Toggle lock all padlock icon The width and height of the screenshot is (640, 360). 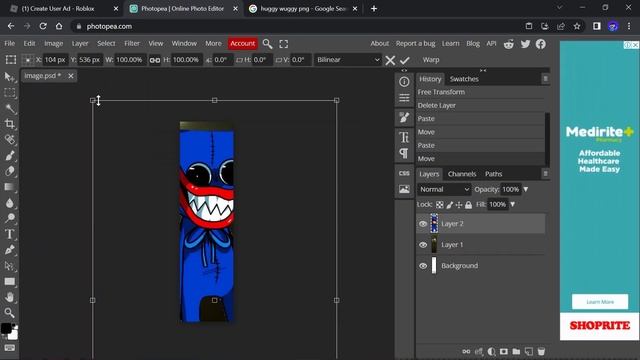point(469,205)
